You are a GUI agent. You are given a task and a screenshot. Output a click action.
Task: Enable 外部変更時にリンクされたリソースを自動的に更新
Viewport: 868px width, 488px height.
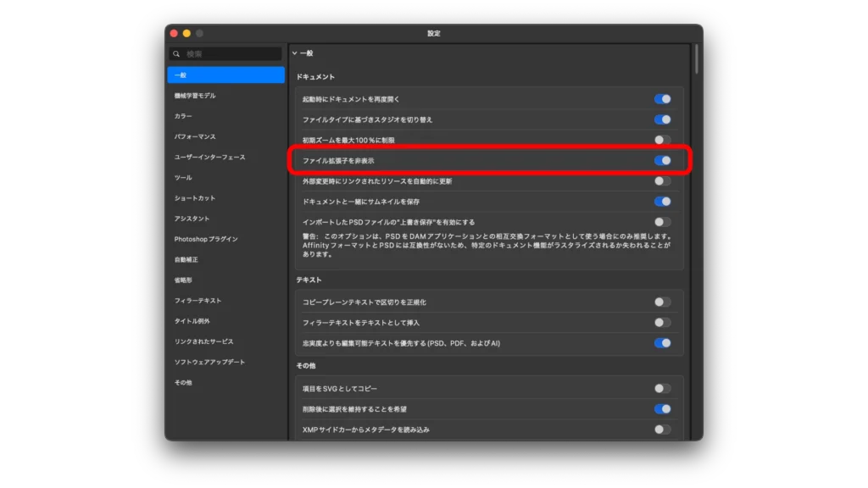[664, 180]
